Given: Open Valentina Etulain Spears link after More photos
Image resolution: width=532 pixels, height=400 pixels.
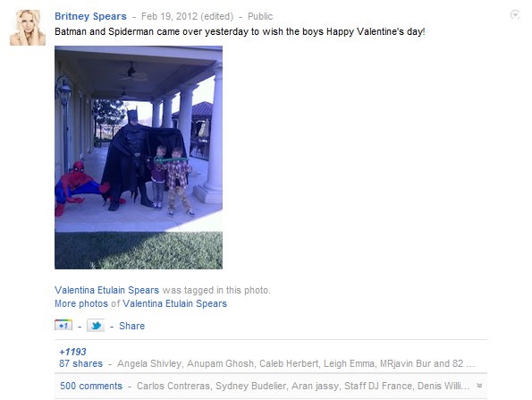Looking at the screenshot, I should click(x=174, y=303).
